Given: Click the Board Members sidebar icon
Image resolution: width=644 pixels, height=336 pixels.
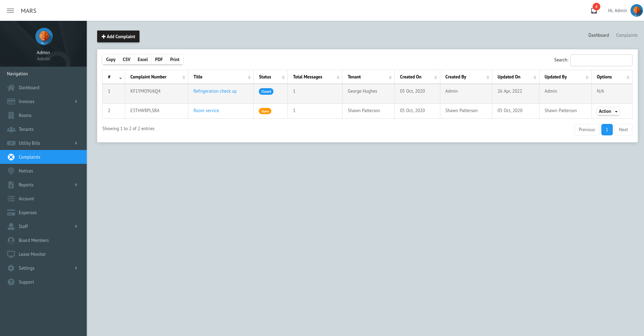Looking at the screenshot, I should pos(11,240).
